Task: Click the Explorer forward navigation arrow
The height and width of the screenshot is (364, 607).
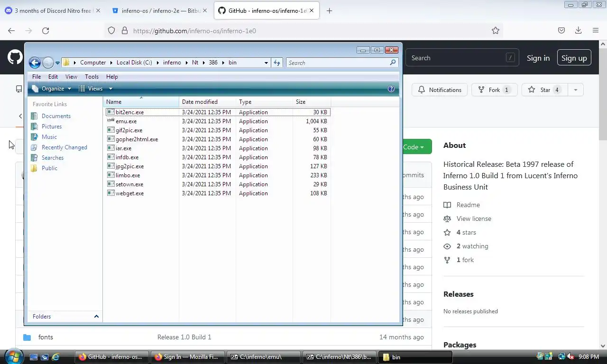Action: point(48,63)
